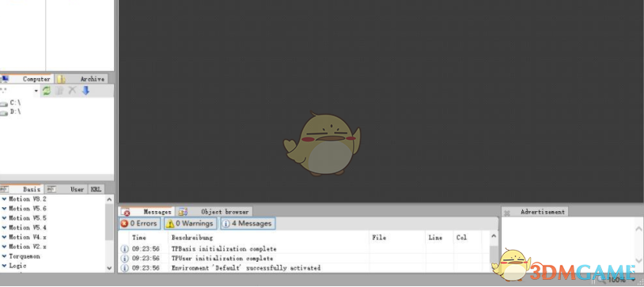This screenshot has height=287, width=644.
Task: Open the file filter dropdown arrow
Action: pyautogui.click(x=36, y=91)
